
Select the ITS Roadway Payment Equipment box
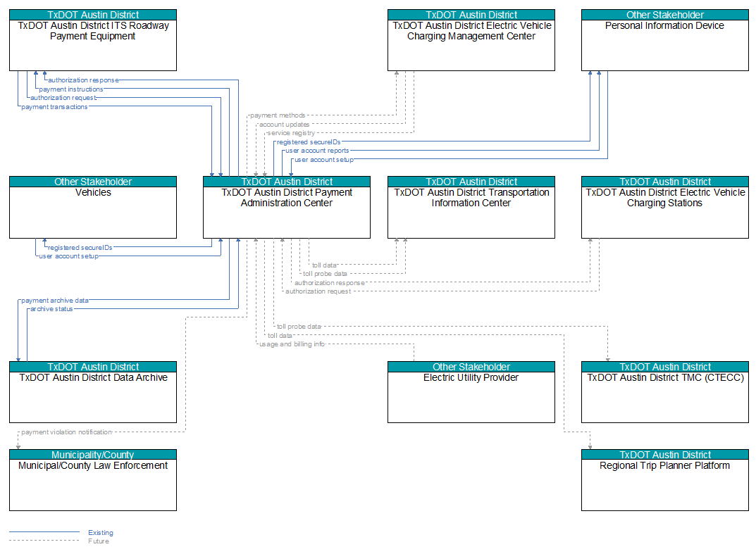point(93,40)
